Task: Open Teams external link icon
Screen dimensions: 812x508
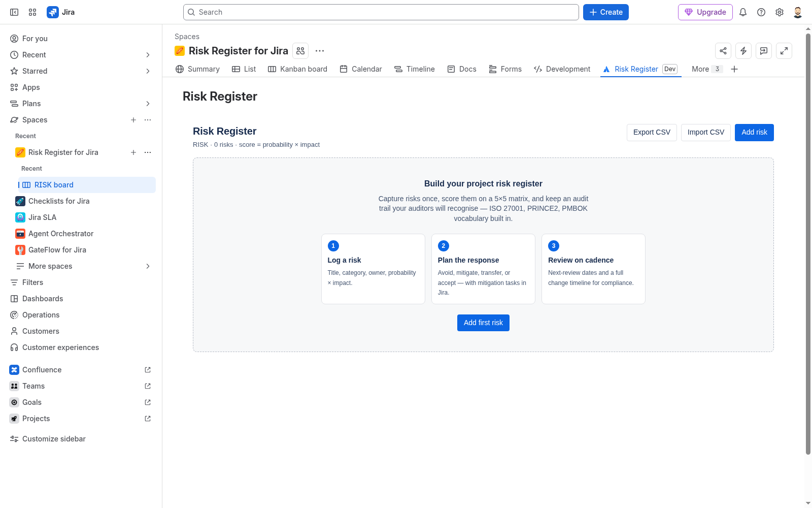Action: click(148, 386)
